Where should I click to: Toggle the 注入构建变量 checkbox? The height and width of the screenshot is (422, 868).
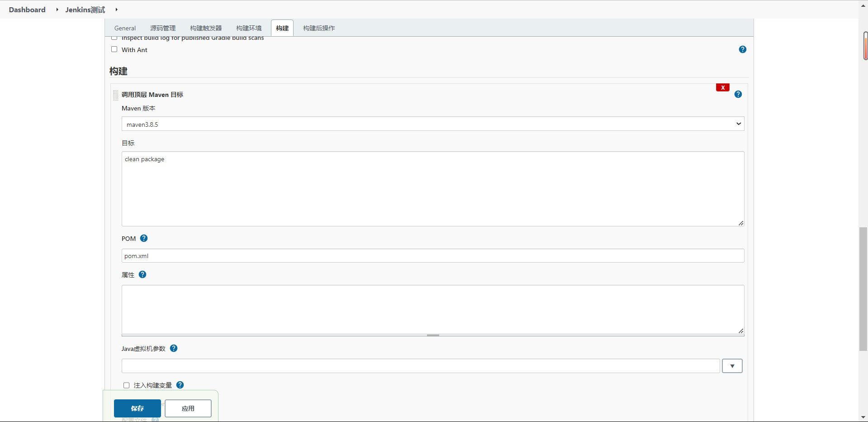pyautogui.click(x=127, y=385)
